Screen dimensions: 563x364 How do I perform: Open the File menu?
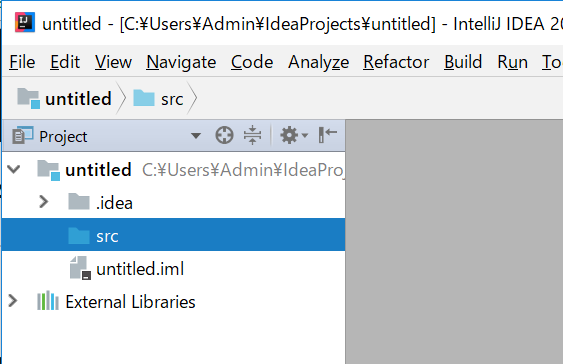pos(22,62)
